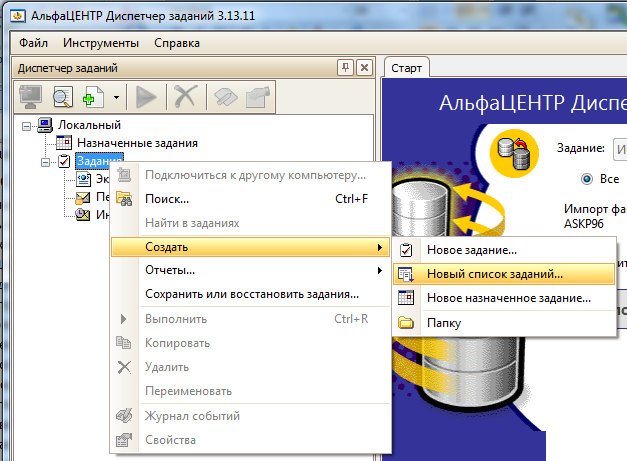Choose Отчеты... in context menu
The height and width of the screenshot is (461, 627).
click(251, 270)
